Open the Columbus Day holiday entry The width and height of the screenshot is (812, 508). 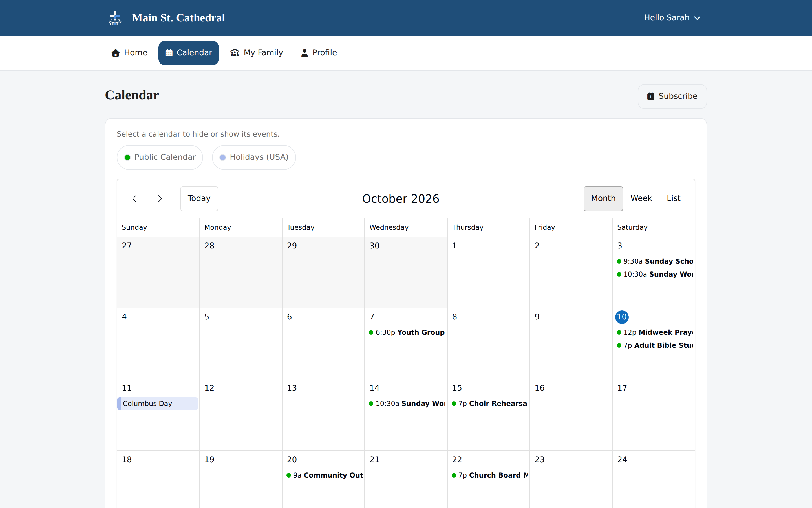click(158, 404)
